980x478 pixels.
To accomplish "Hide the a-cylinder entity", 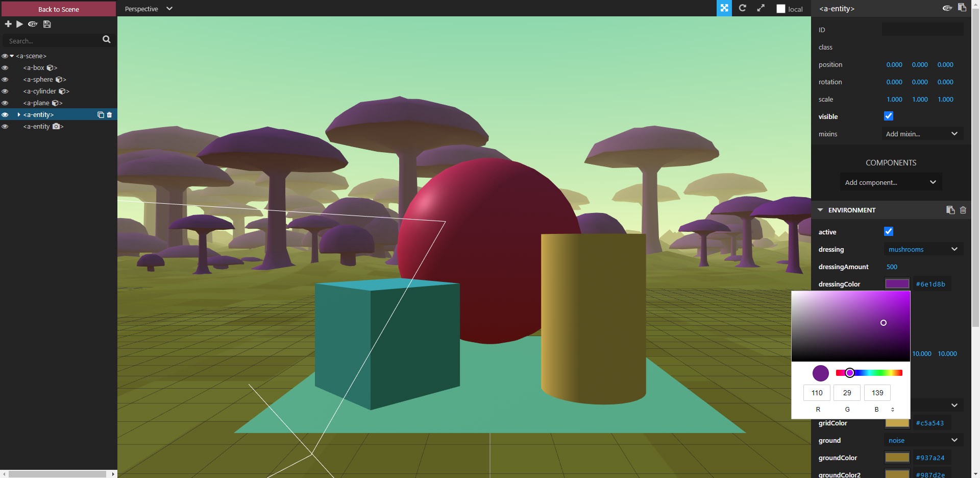I will tap(5, 91).
